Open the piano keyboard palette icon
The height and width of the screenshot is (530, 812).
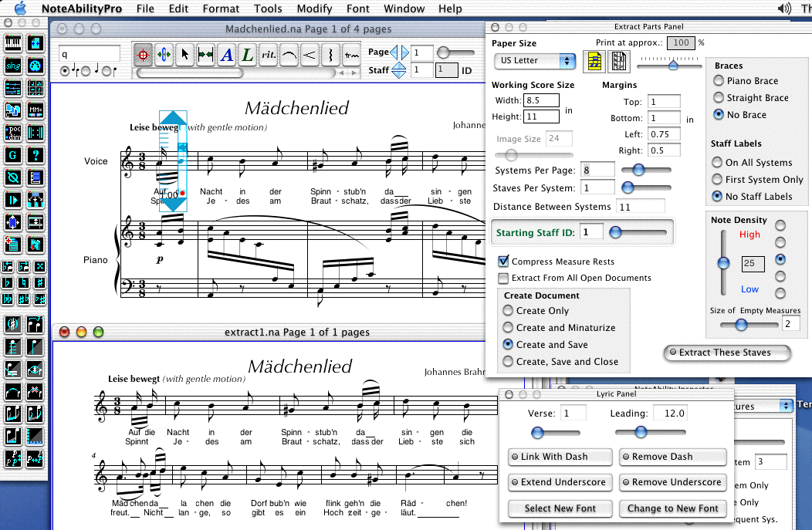[13, 43]
